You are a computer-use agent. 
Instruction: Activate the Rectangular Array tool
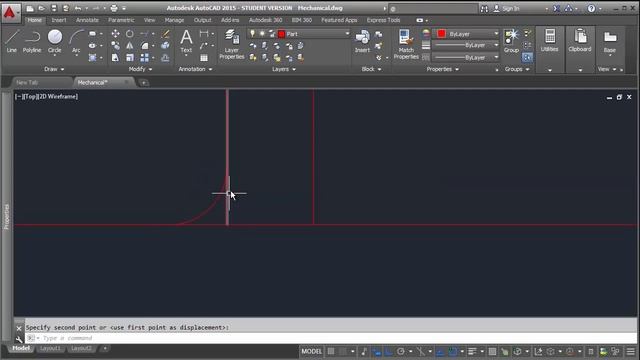click(144, 58)
